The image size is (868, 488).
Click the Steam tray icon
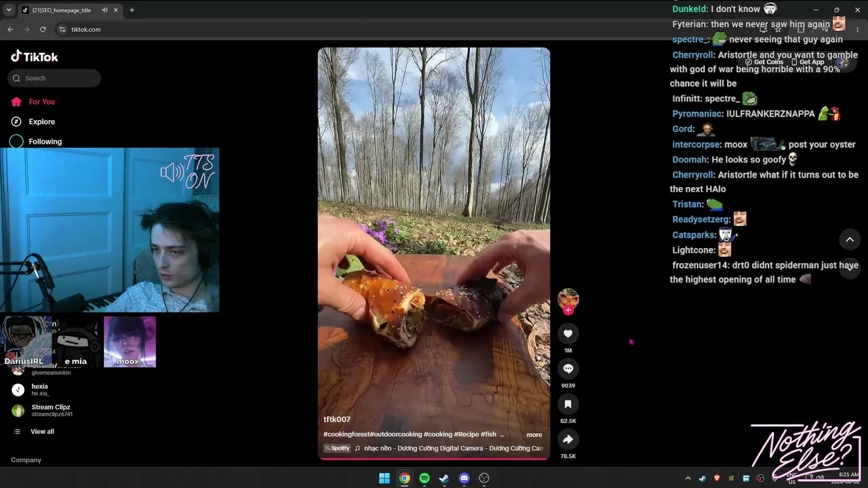point(703,479)
